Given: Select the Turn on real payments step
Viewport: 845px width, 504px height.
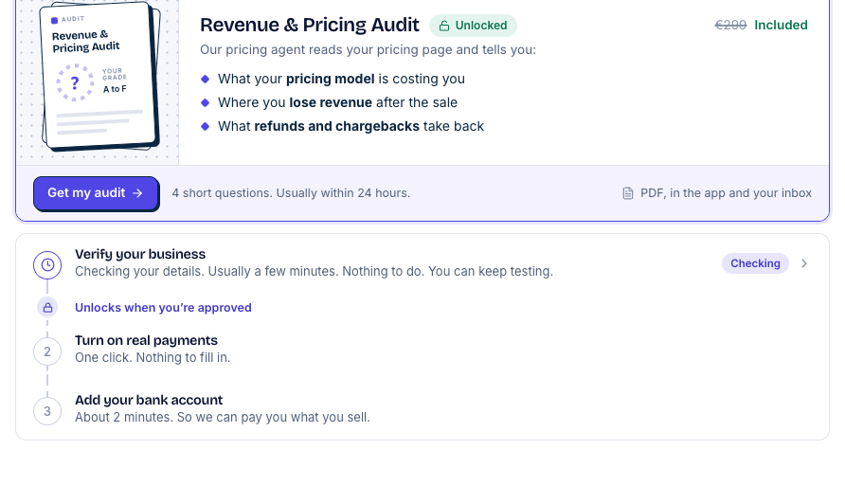Looking at the screenshot, I should coord(422,349).
